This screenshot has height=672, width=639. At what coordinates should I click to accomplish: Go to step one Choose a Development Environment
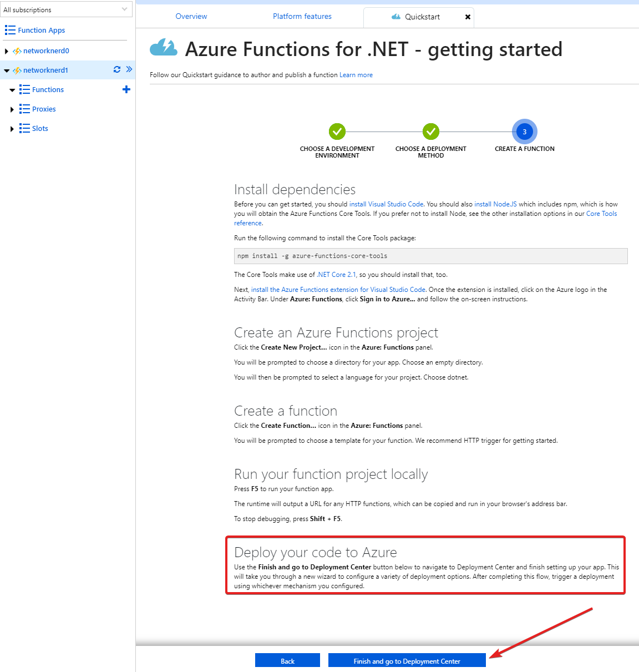[x=337, y=132]
